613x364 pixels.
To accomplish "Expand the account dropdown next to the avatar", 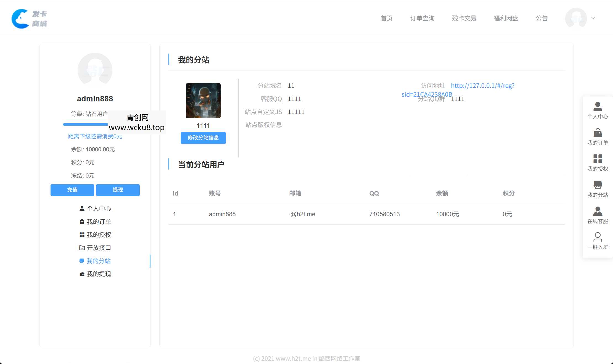I will pos(593,18).
